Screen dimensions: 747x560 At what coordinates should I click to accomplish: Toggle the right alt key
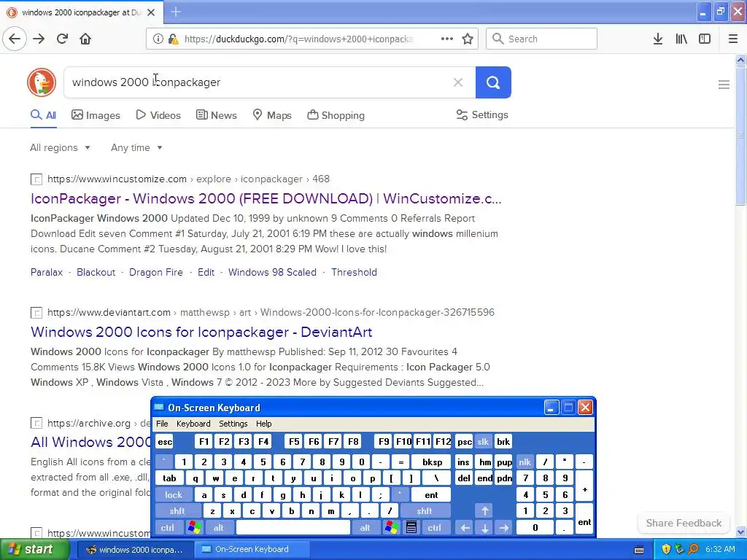(365, 528)
